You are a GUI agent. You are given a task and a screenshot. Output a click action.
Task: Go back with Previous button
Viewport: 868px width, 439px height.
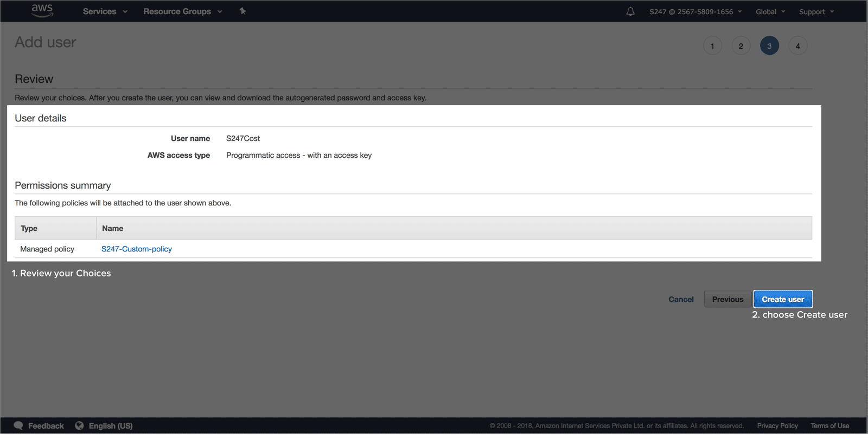click(x=727, y=299)
